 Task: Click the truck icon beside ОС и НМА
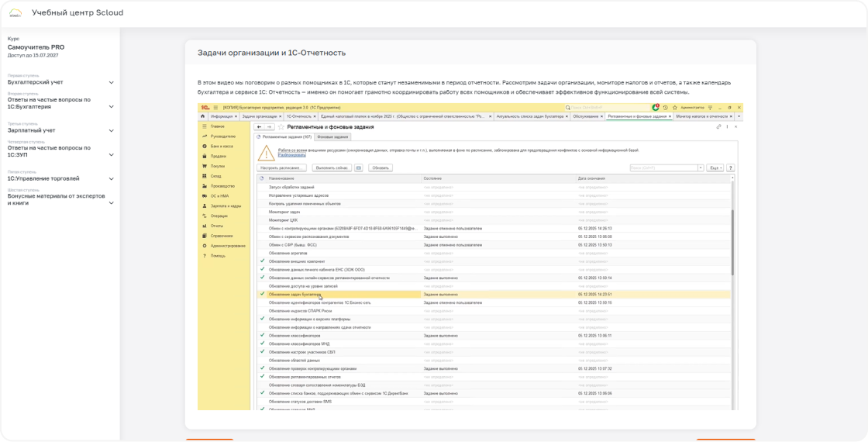click(205, 196)
